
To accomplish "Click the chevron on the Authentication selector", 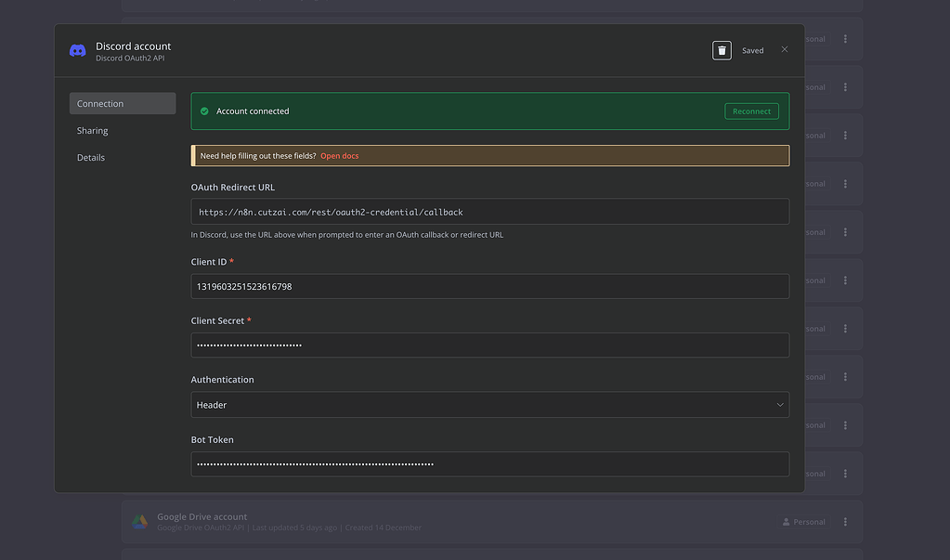I will (x=779, y=404).
